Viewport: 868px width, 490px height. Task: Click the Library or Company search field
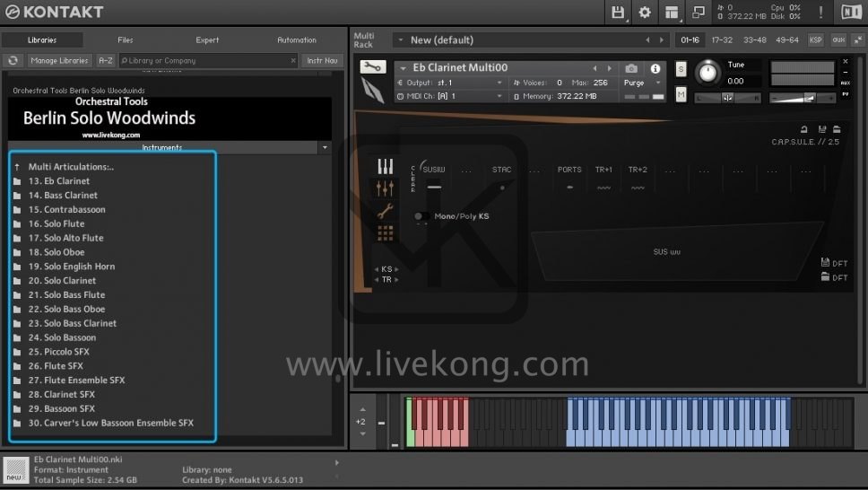tap(209, 60)
